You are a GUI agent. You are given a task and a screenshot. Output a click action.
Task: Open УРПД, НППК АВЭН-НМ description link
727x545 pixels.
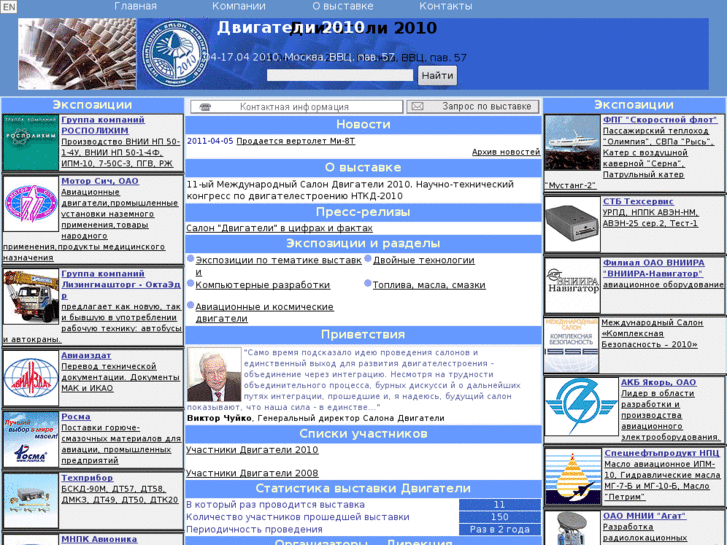650,218
